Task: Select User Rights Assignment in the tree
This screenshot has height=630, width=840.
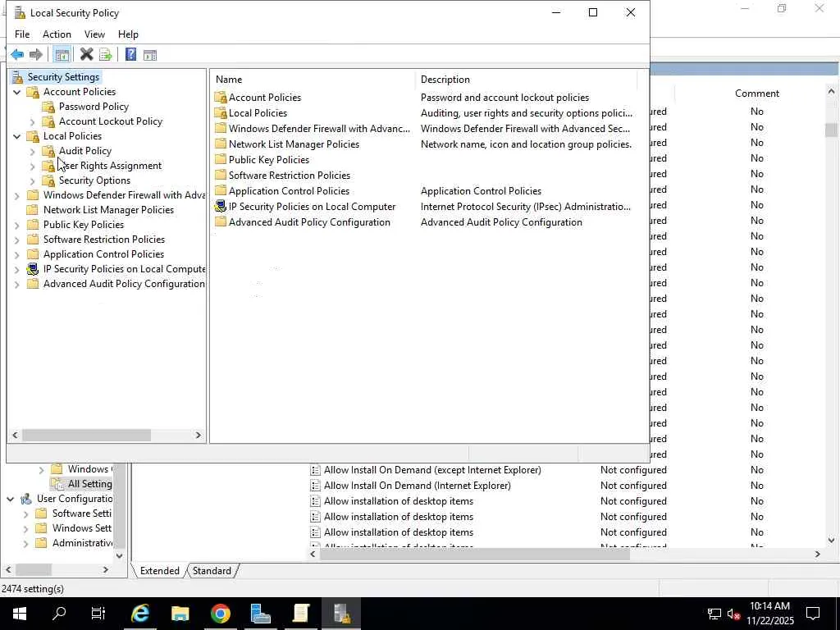Action: (111, 166)
